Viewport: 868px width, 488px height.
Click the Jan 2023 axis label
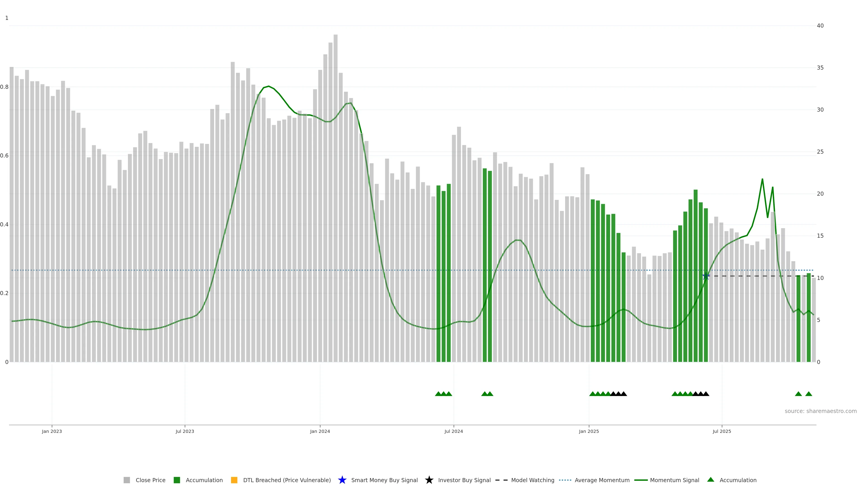(52, 432)
